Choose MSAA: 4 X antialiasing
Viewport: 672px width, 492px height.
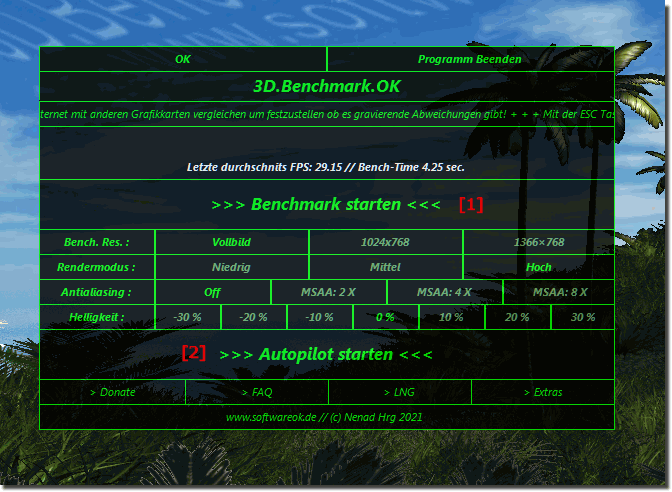pyautogui.click(x=444, y=292)
